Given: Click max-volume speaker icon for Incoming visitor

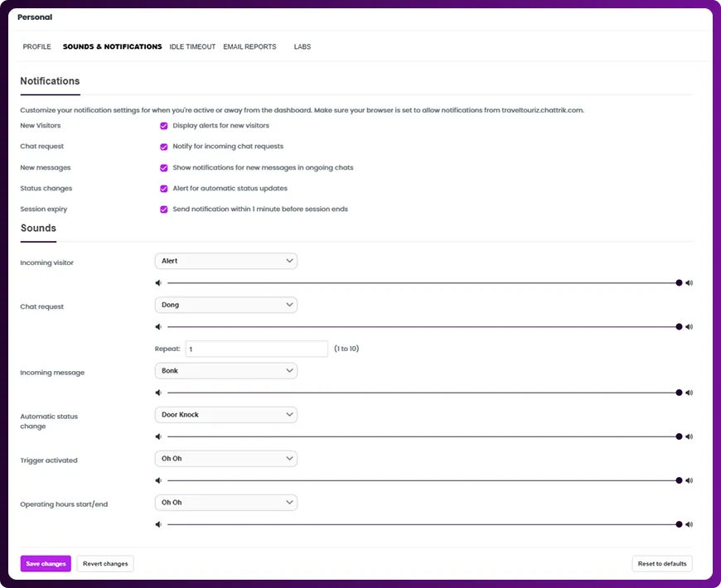Looking at the screenshot, I should pyautogui.click(x=689, y=282).
